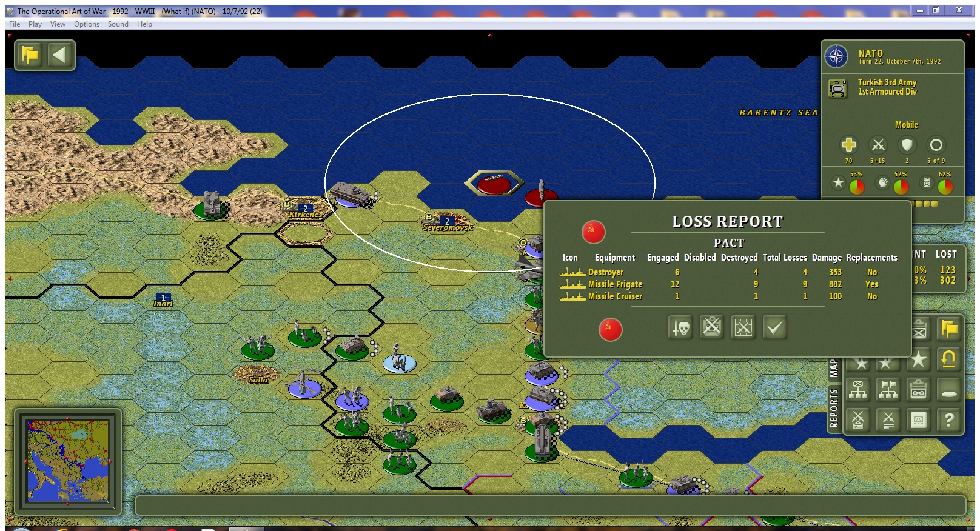Click the NATO compass emblem icon
This screenshot has height=531, width=980.
point(836,58)
